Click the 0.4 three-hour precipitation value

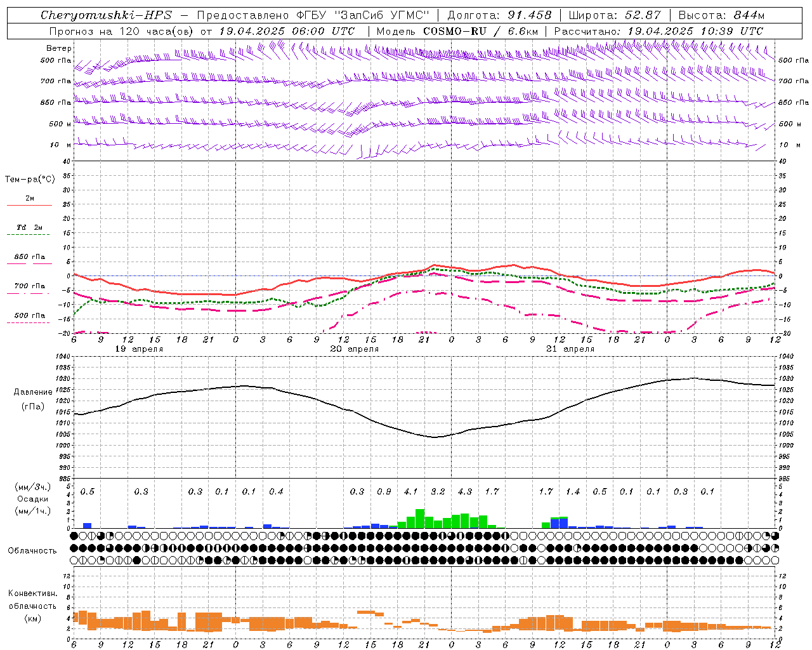[x=276, y=491]
